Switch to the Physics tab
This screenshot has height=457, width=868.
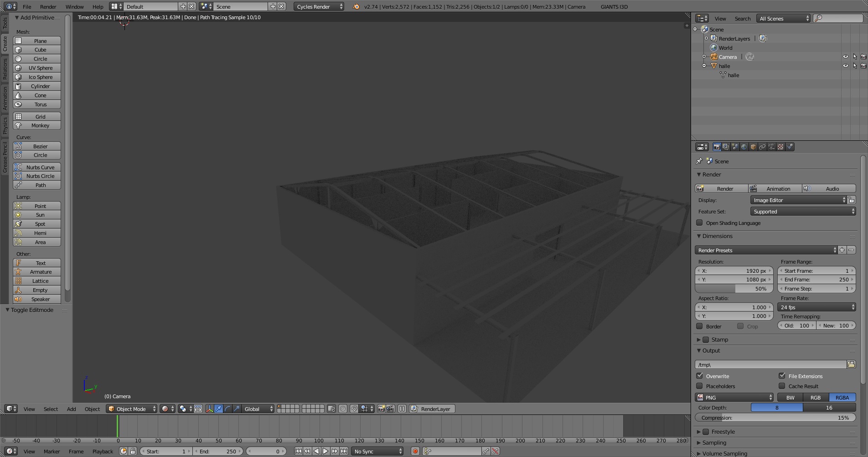(x=5, y=125)
